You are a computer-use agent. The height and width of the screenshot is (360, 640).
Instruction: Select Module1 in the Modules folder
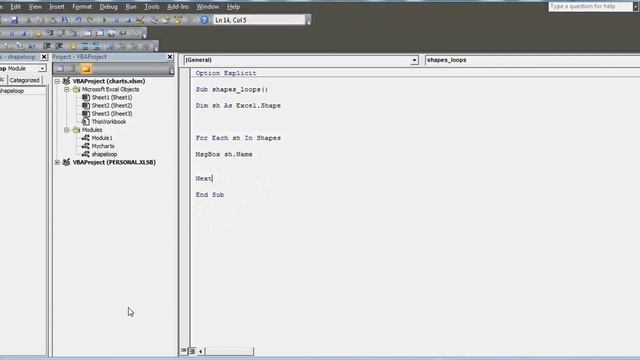(102, 138)
